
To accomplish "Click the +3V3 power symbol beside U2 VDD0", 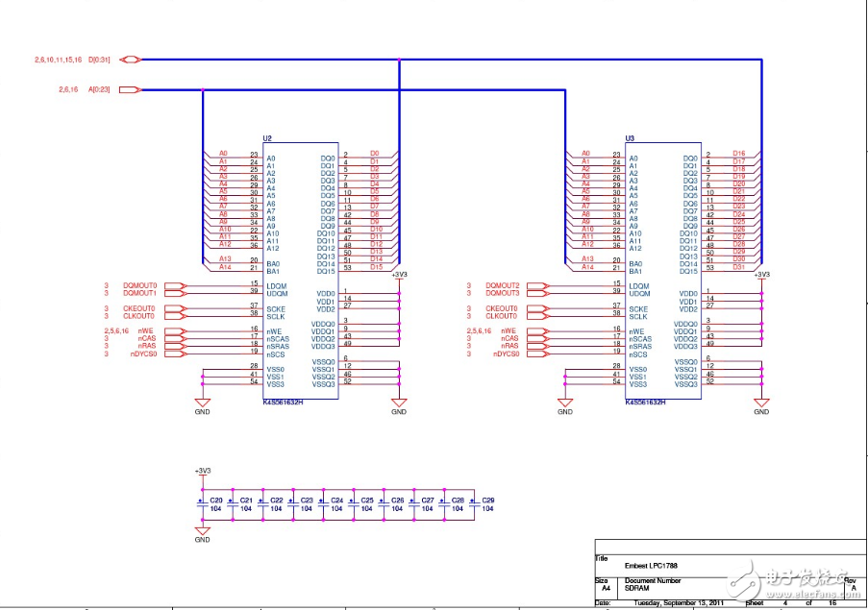I will point(400,275).
